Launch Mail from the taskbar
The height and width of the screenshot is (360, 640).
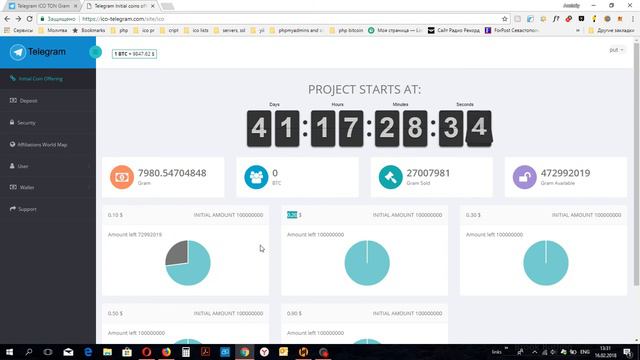(x=68, y=352)
